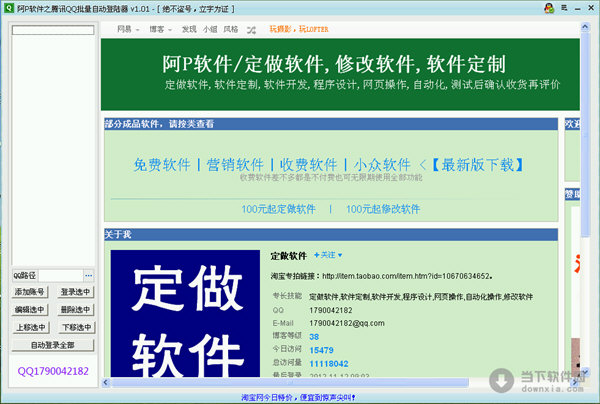Click the 编辑选中 button
Screen dimensions: 600x404
[x=29, y=310]
